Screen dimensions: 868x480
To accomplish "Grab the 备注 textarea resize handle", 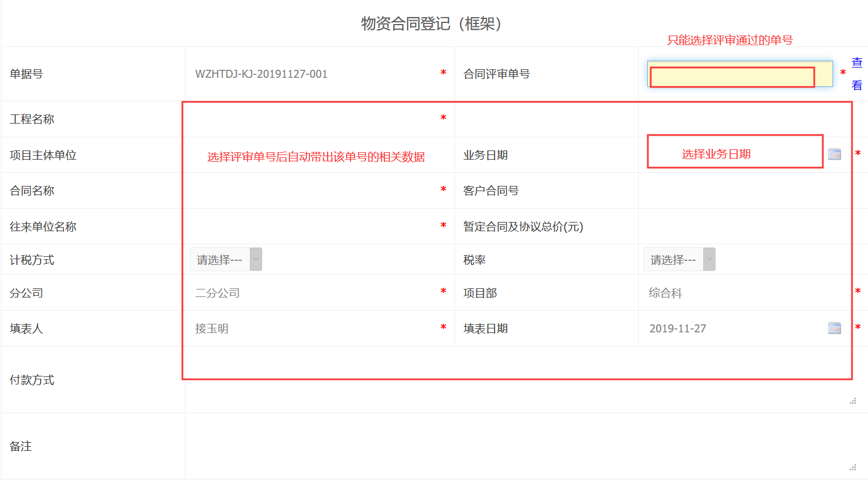I will click(853, 467).
